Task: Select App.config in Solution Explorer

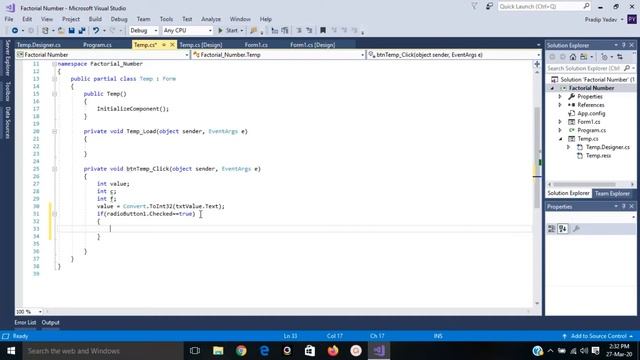Action: [x=591, y=113]
